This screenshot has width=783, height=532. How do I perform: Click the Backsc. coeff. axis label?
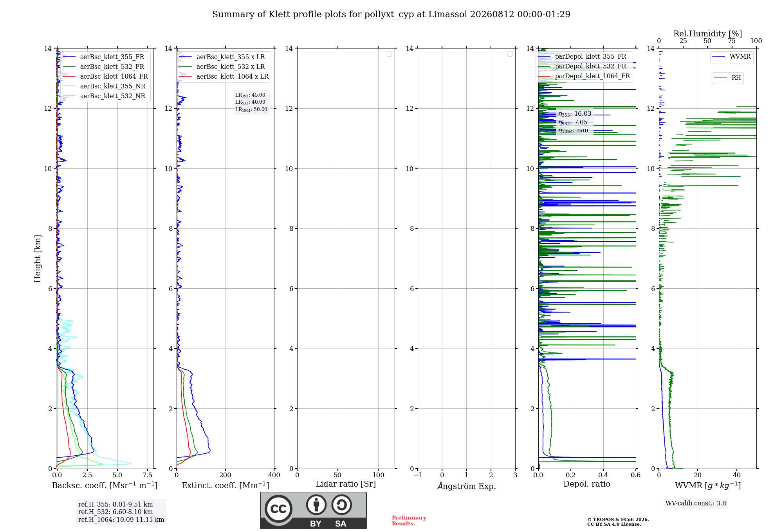(x=105, y=485)
